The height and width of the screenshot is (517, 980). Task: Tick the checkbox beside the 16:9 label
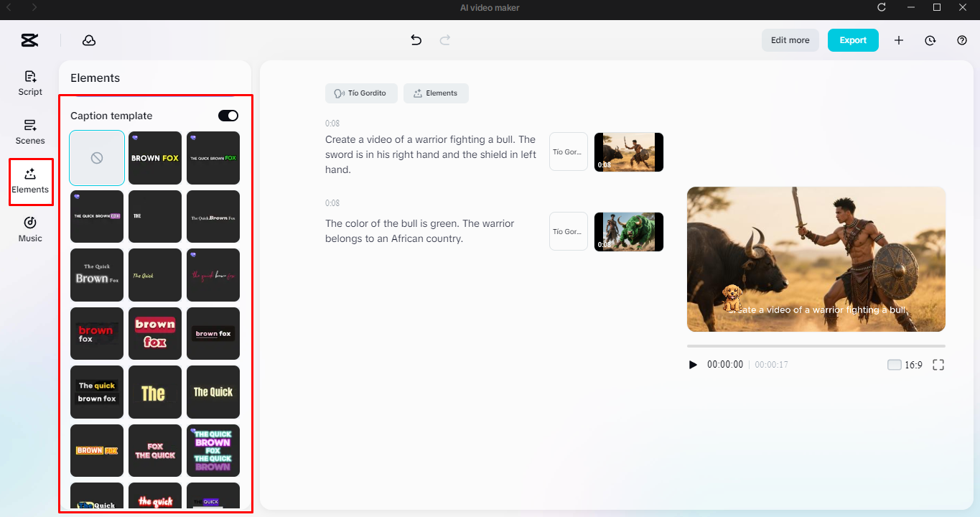pos(894,365)
